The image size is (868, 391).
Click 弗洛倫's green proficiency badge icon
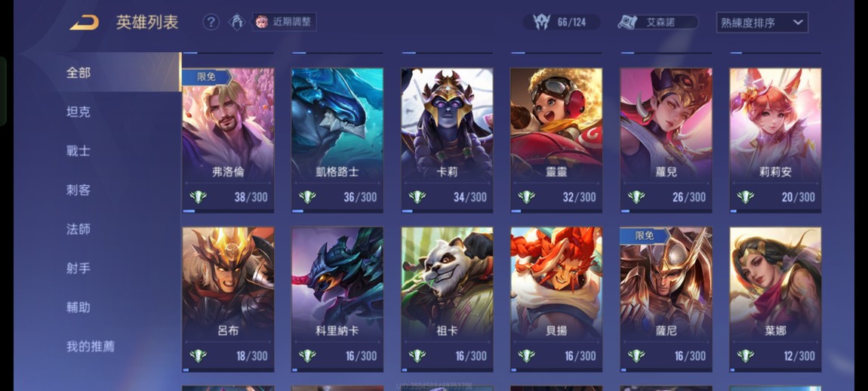[x=198, y=197]
